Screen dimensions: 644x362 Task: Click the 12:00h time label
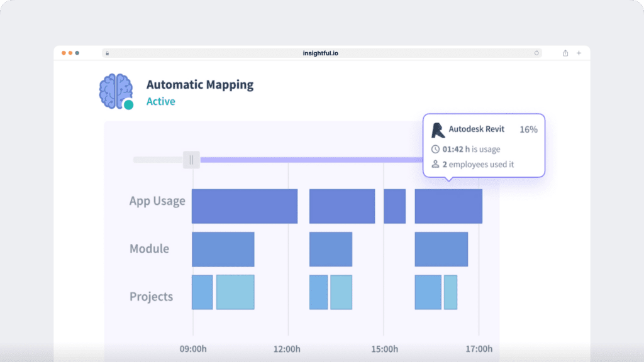click(x=287, y=349)
